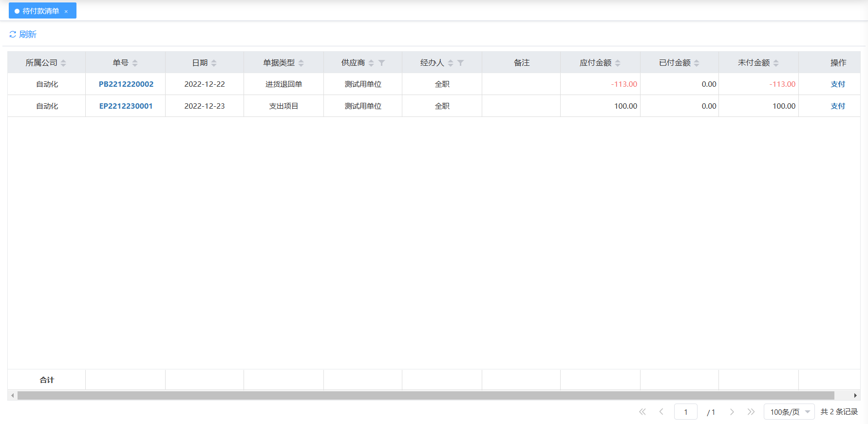Go to the next page arrow
The width and height of the screenshot is (868, 424).
(732, 412)
